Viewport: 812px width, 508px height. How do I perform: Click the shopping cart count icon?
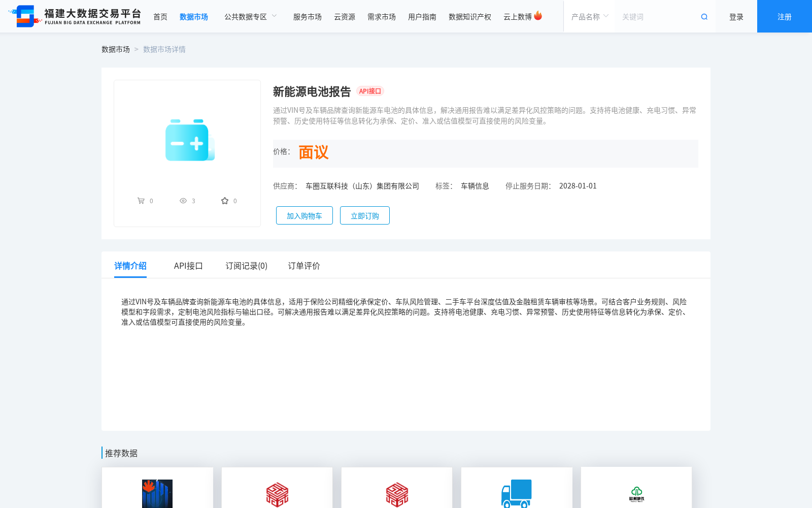click(x=141, y=201)
